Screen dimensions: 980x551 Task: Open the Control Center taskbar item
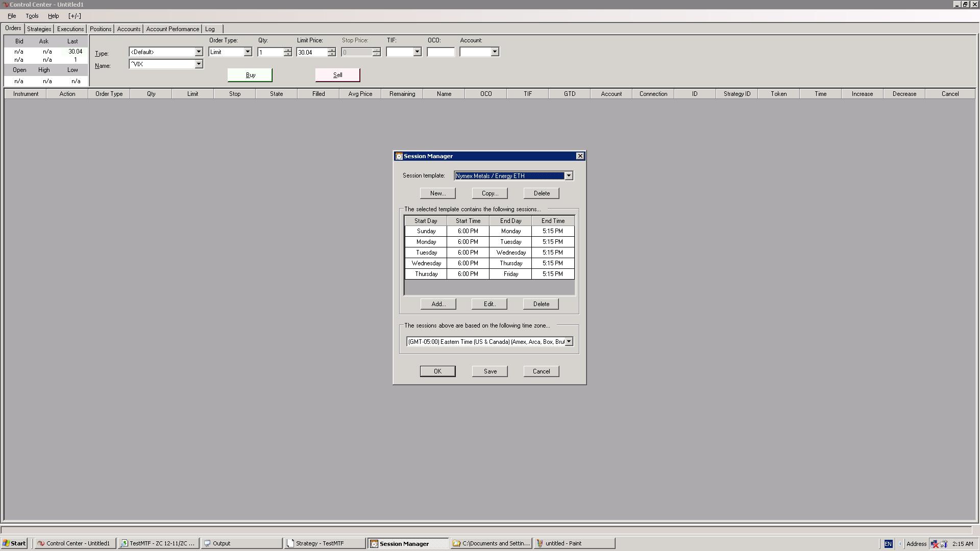click(x=75, y=543)
